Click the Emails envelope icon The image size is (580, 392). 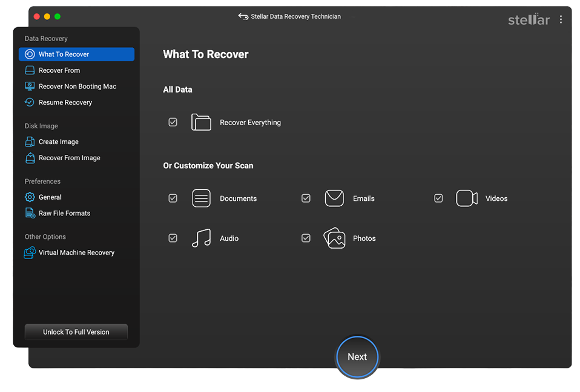click(x=334, y=198)
